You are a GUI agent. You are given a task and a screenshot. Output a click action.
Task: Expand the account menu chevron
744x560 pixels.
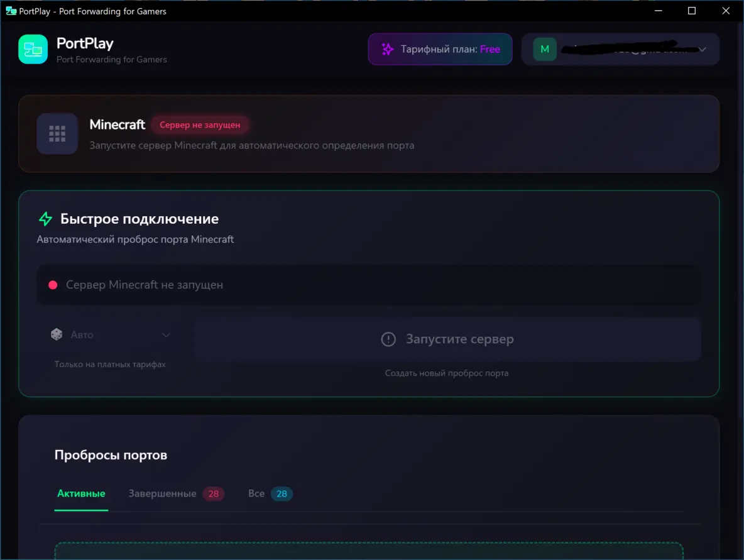tap(702, 50)
